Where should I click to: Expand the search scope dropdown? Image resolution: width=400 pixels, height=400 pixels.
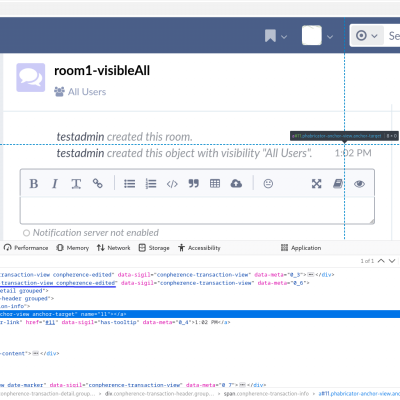coord(366,35)
